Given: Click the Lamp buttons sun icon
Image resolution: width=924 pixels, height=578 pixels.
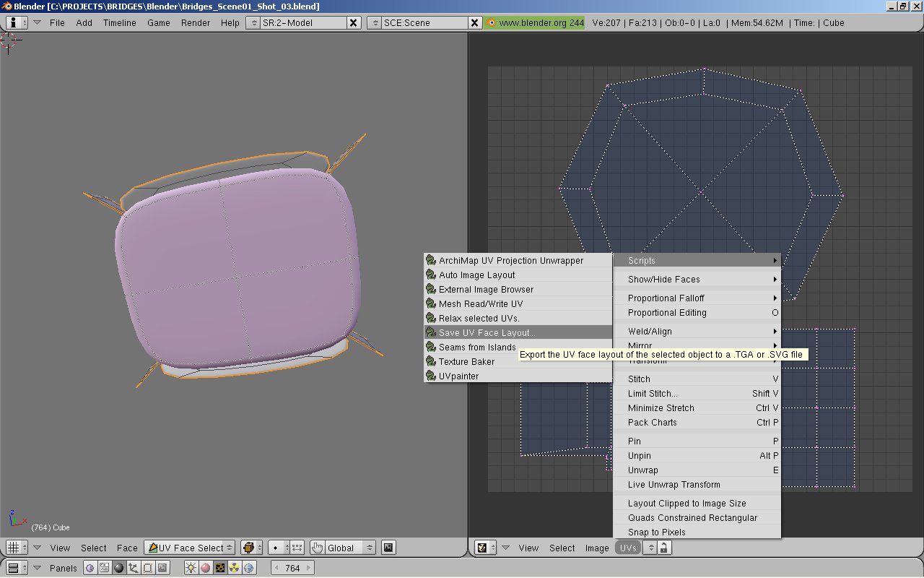Looking at the screenshot, I should (191, 568).
